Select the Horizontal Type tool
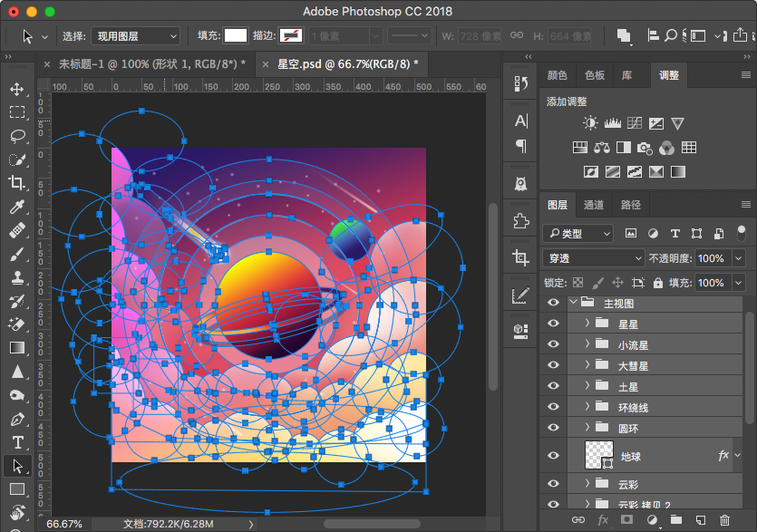This screenshot has height=532, width=757. [x=17, y=442]
